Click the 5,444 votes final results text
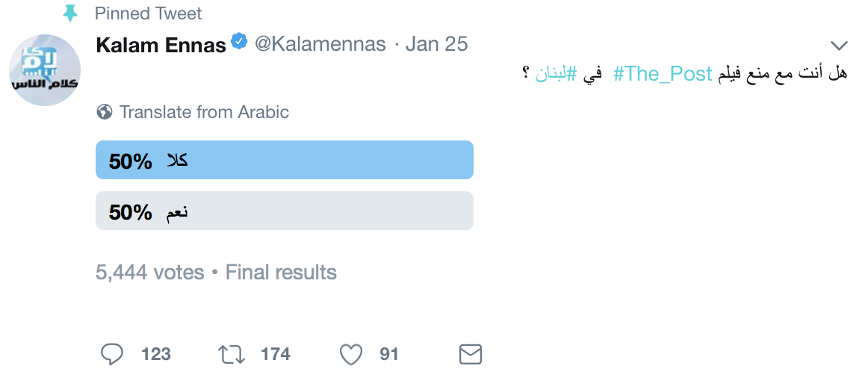This screenshot has width=868, height=369. tap(216, 273)
